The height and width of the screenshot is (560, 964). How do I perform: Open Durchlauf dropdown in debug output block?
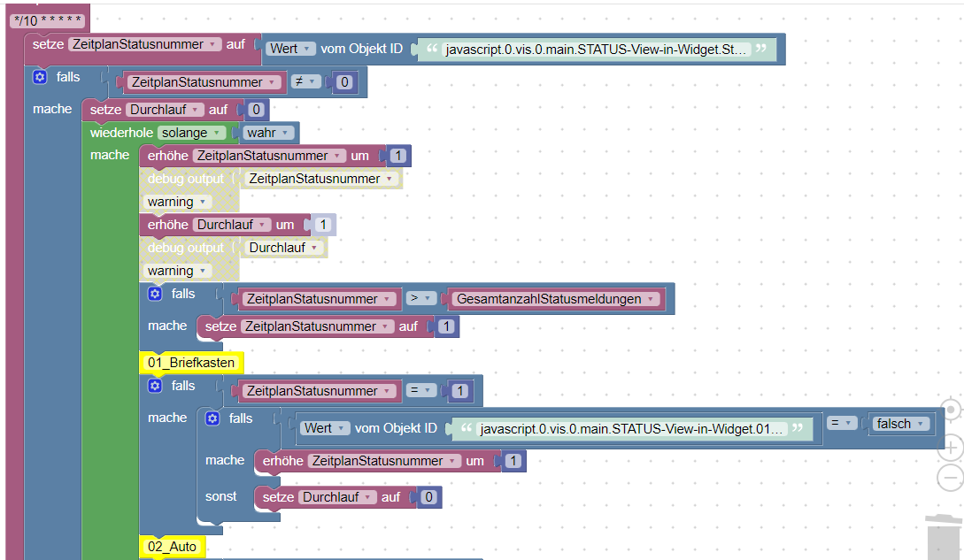[x=282, y=247]
